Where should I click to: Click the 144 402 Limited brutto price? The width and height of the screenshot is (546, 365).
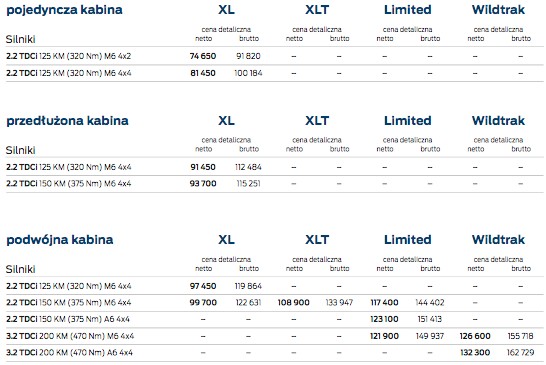click(x=430, y=303)
